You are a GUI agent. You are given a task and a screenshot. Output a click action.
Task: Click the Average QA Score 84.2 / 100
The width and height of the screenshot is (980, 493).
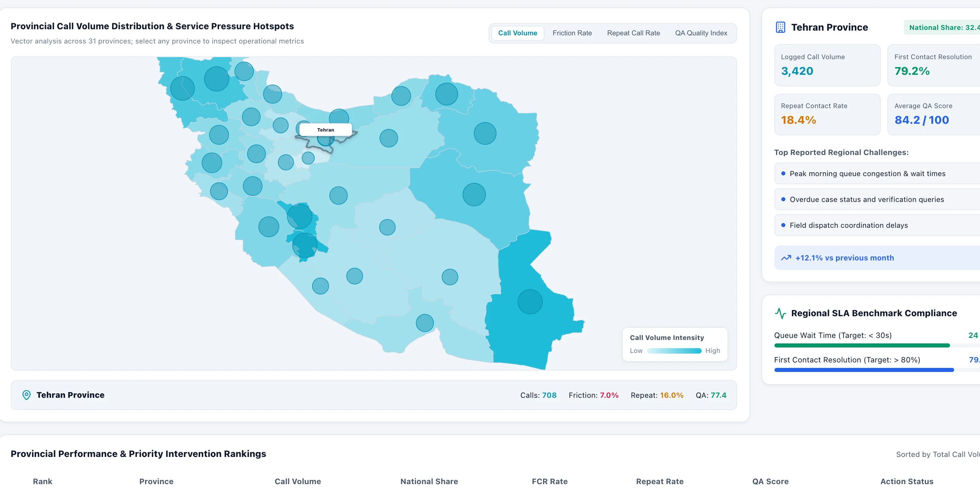click(x=921, y=120)
